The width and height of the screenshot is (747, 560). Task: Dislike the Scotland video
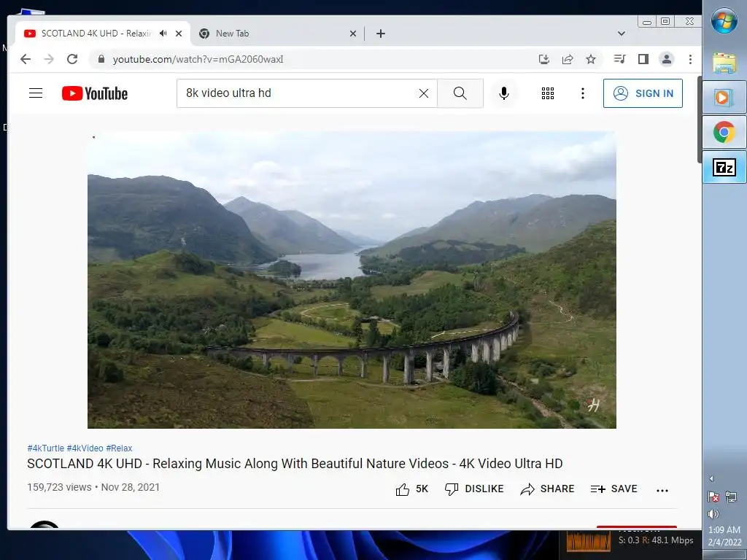(x=474, y=489)
